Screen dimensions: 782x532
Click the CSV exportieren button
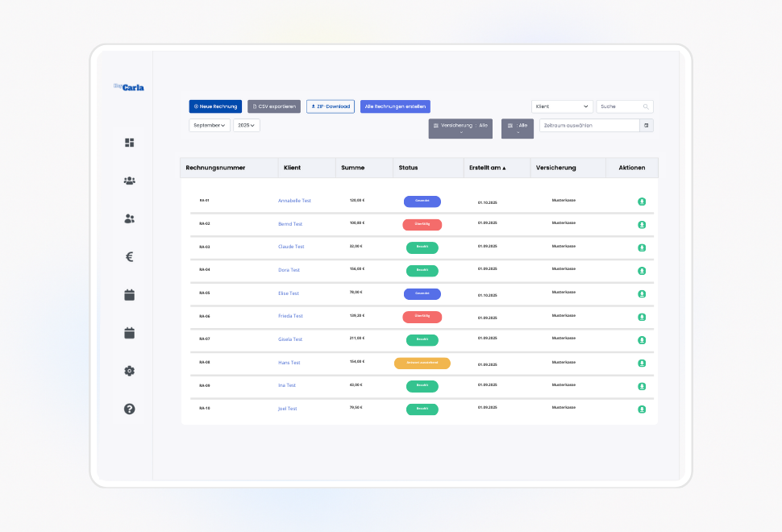coord(274,106)
